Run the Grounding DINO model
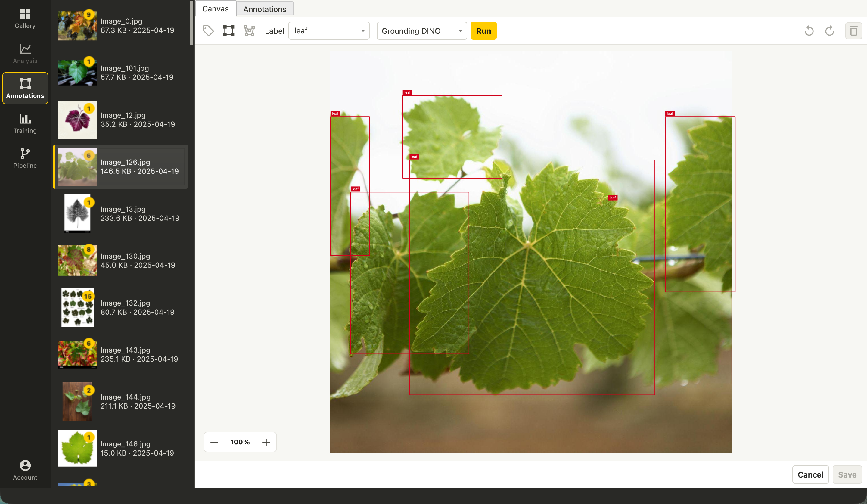Image resolution: width=867 pixels, height=504 pixels. 483,31
